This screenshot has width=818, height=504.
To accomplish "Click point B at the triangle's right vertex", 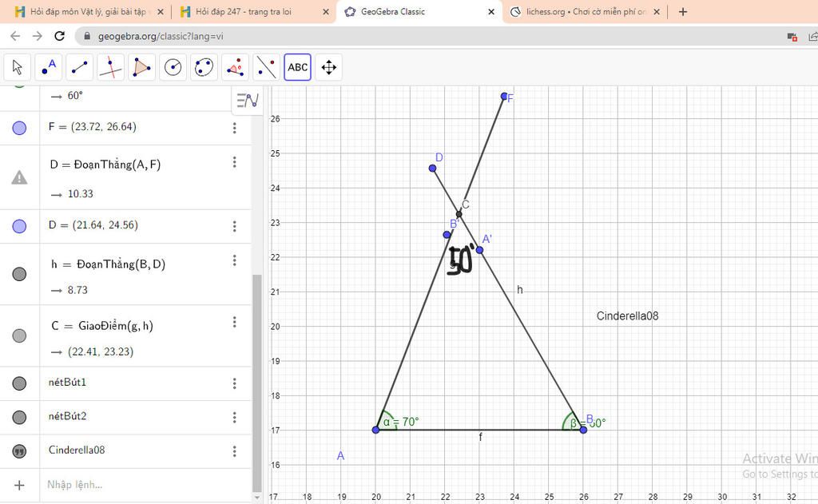I will pyautogui.click(x=583, y=430).
